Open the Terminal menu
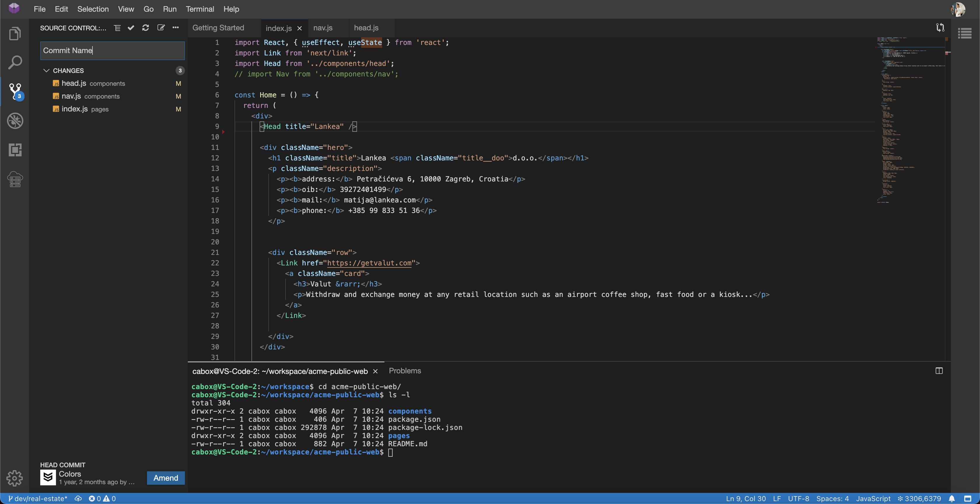Image resolution: width=980 pixels, height=504 pixels. (x=200, y=9)
